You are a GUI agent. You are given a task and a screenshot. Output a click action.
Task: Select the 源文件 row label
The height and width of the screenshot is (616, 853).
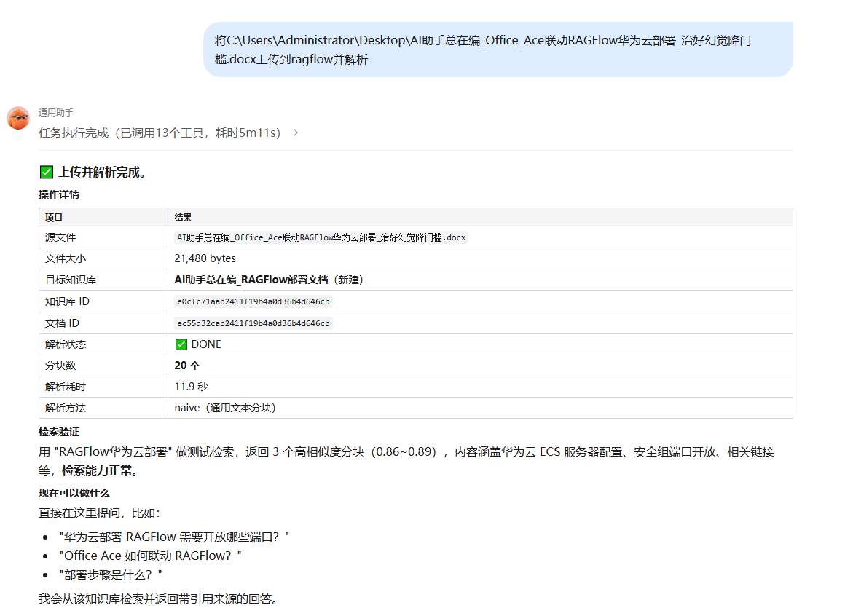[60, 237]
